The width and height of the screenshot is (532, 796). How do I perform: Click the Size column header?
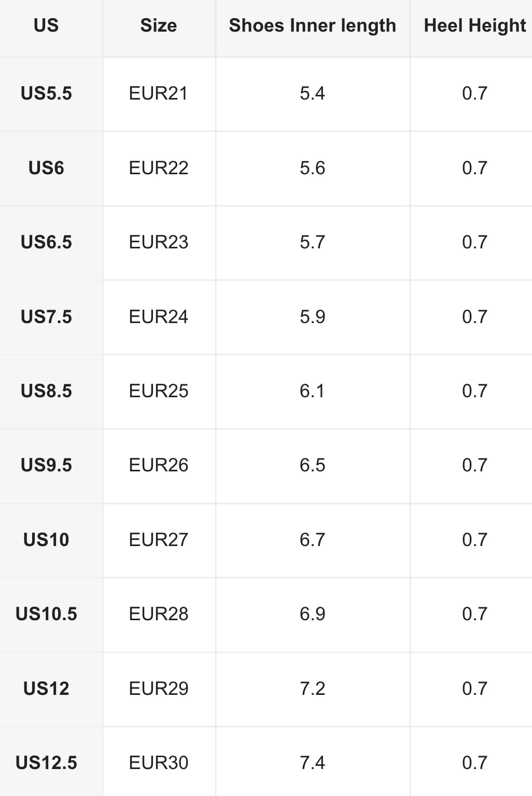click(158, 25)
